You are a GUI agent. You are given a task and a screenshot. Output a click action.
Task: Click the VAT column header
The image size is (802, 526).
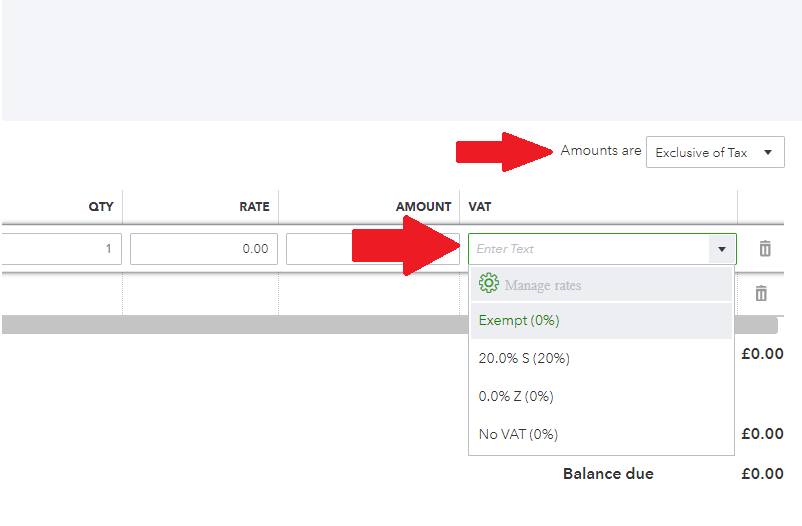pyautogui.click(x=480, y=207)
